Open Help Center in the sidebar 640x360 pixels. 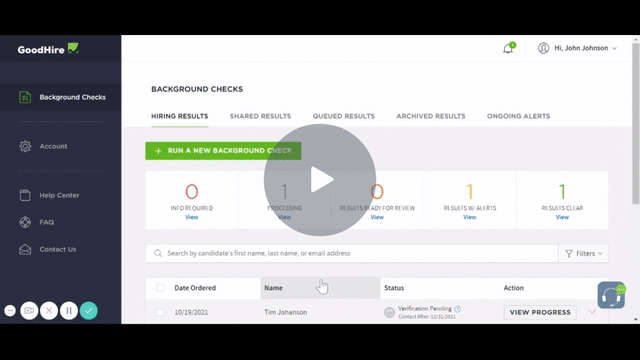coord(59,195)
